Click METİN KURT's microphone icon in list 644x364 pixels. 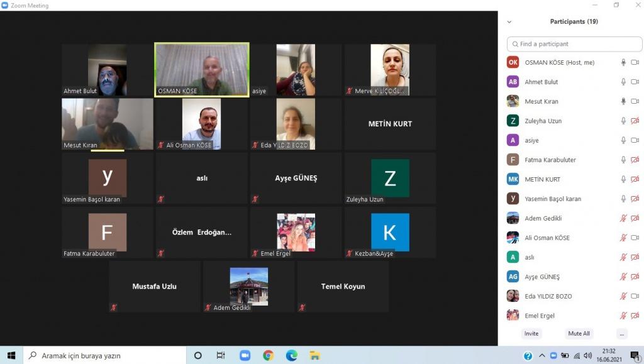(x=623, y=179)
